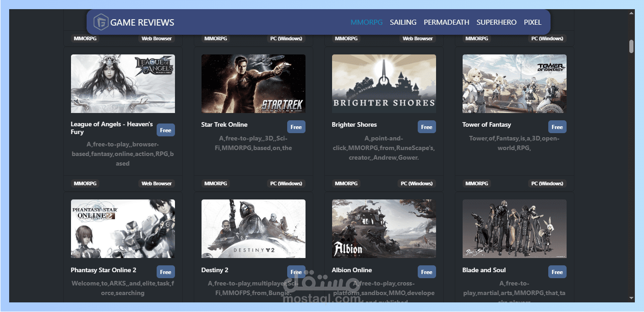Click the Blade and Soul title

point(484,270)
